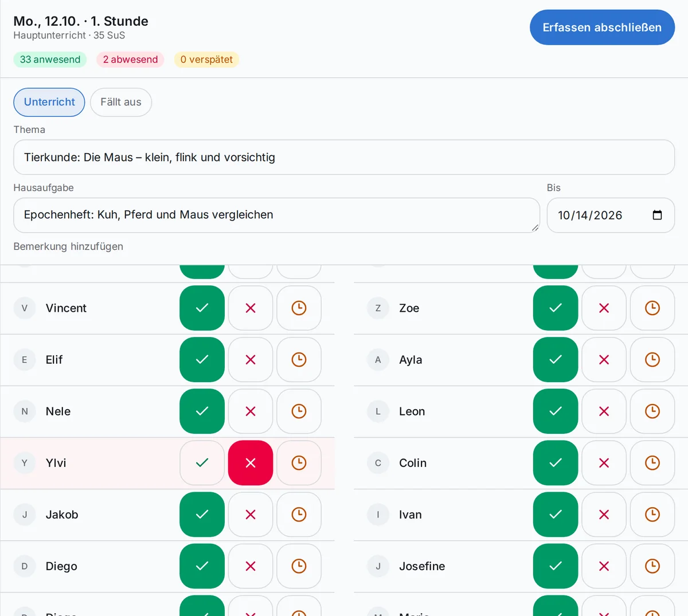Mark Ivan as absent
Viewport: 688px width, 616px height.
coord(604,515)
